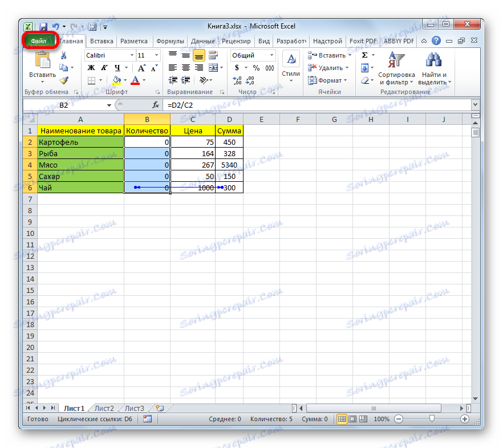Switch to the Вставка ribbon tab
503x448 pixels.
click(x=102, y=41)
